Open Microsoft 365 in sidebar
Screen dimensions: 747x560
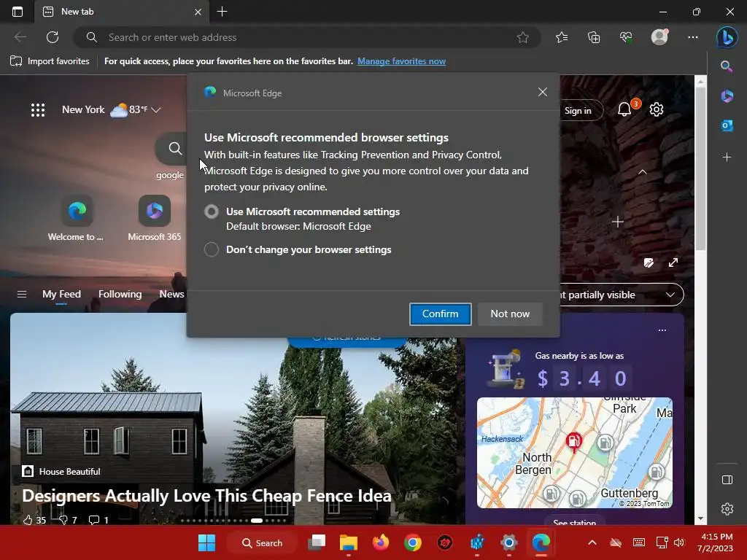coord(727,96)
